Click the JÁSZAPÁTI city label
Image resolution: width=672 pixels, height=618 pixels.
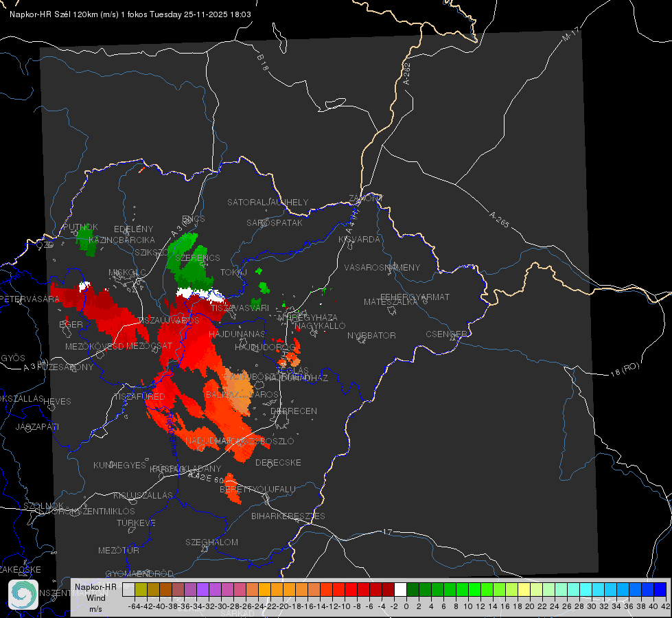[x=37, y=426]
